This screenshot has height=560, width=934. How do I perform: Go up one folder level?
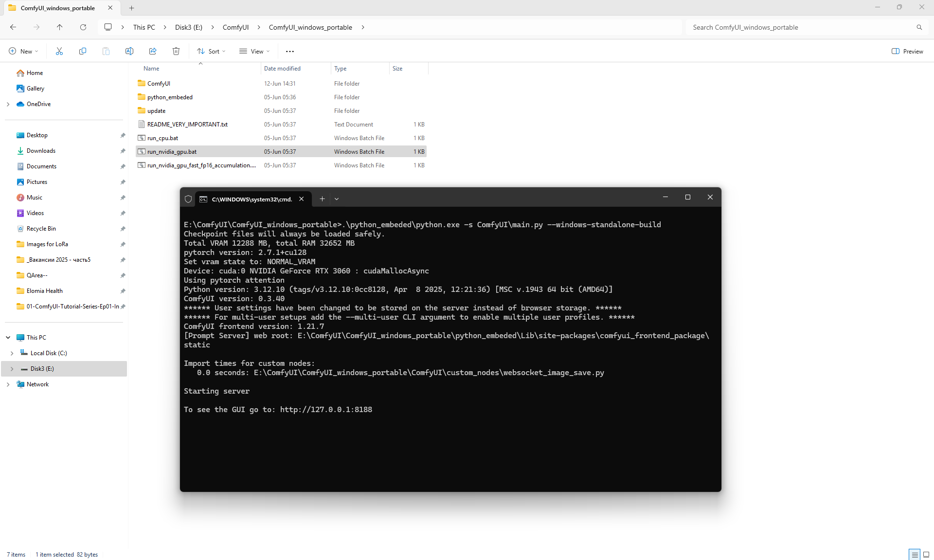[x=60, y=27]
